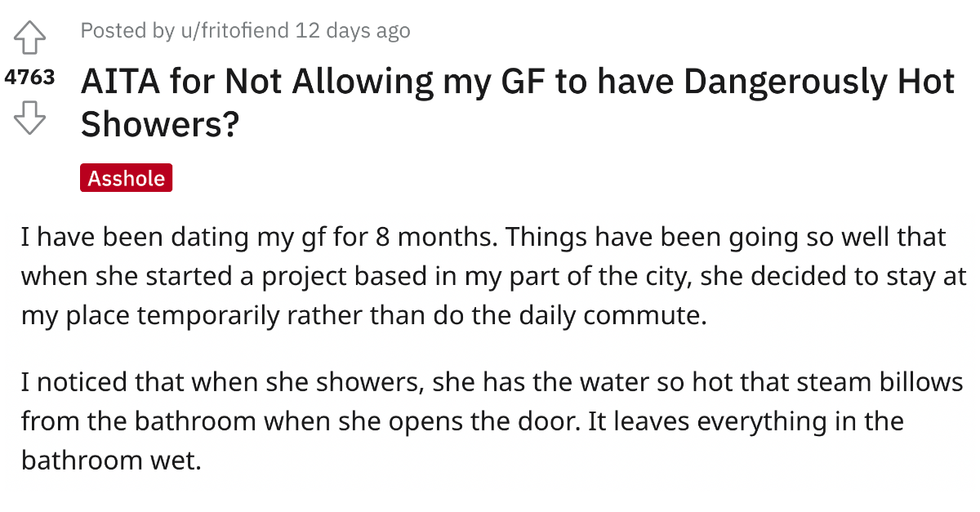This screenshot has height=512, width=980.
Task: Click "bathroom wet." at the end of the post
Action: (x=111, y=460)
